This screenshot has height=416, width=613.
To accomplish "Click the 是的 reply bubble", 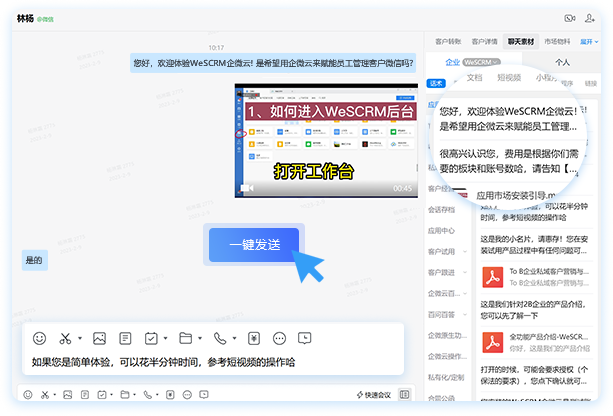I will point(34,260).
